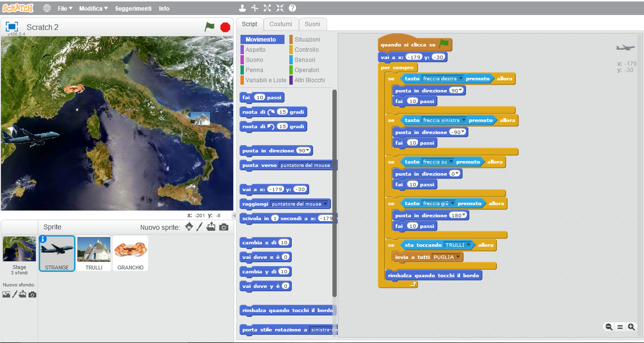This screenshot has height=343, width=644.
Task: Select the duplicate stamp tool
Action: 242,8
